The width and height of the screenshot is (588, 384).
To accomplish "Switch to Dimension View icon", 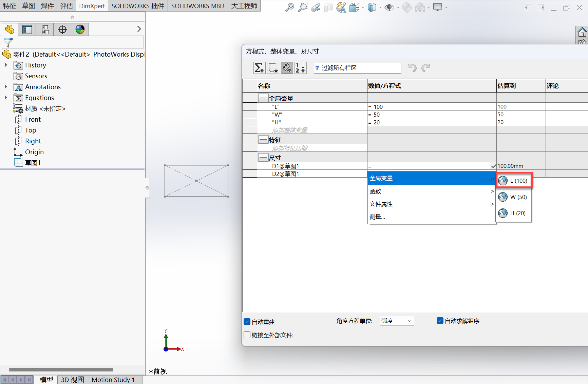I will coord(287,68).
